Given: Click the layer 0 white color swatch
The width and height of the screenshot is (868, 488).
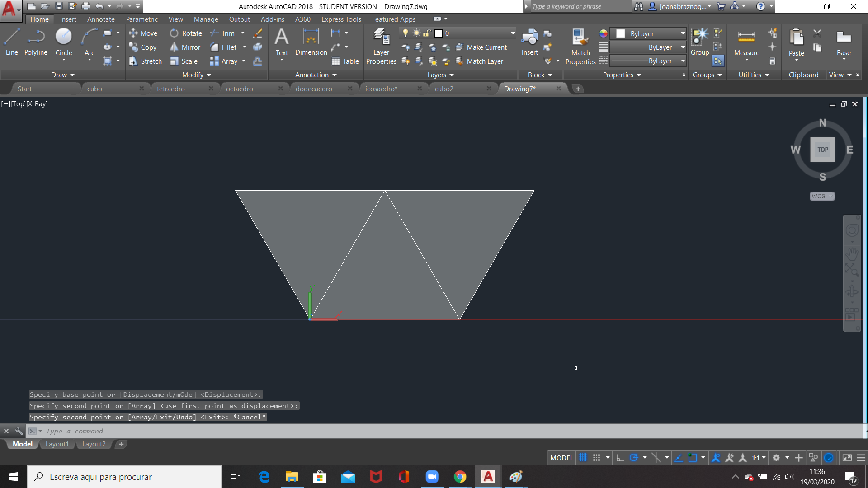Looking at the screenshot, I should click(438, 33).
